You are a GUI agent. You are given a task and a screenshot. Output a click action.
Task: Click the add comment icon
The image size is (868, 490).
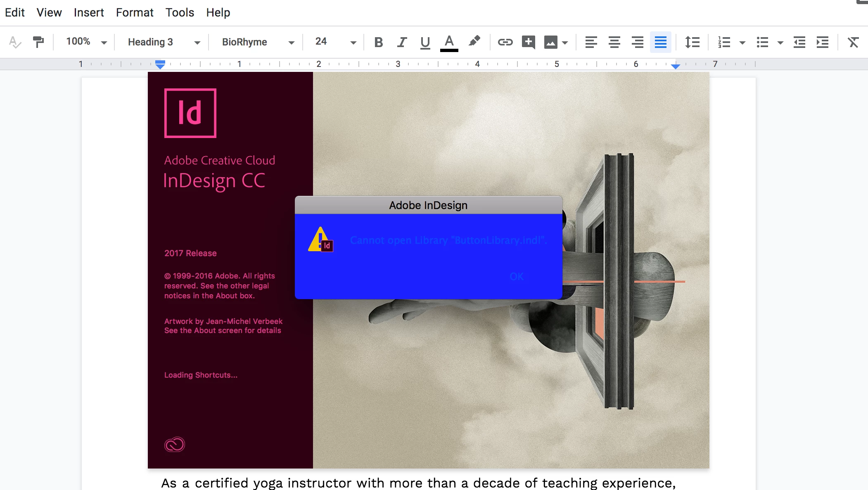coord(528,42)
